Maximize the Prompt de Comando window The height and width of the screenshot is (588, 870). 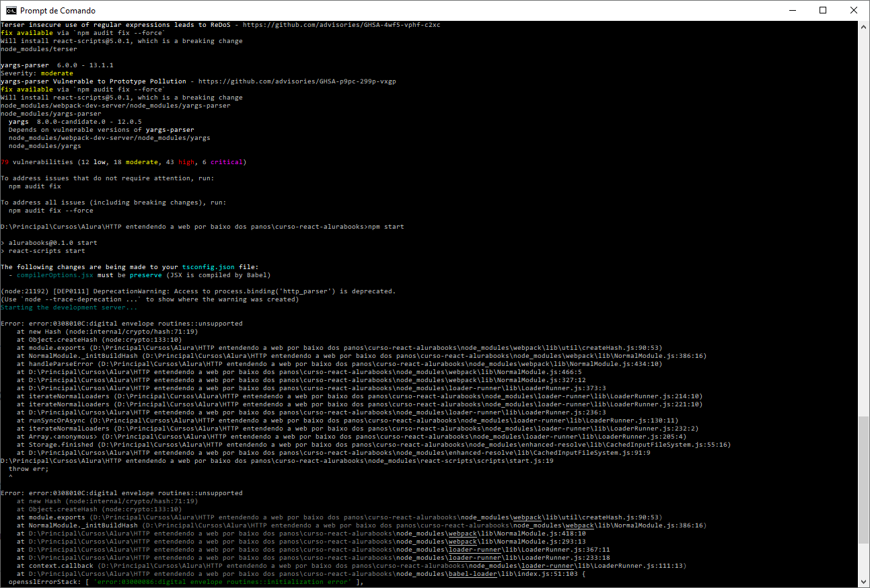823,10
